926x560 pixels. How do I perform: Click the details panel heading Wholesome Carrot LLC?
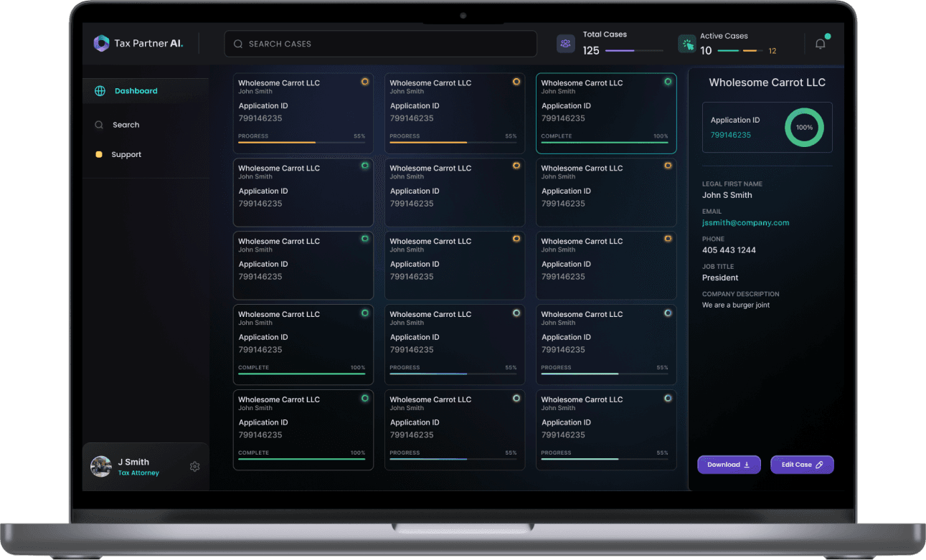[x=767, y=82]
